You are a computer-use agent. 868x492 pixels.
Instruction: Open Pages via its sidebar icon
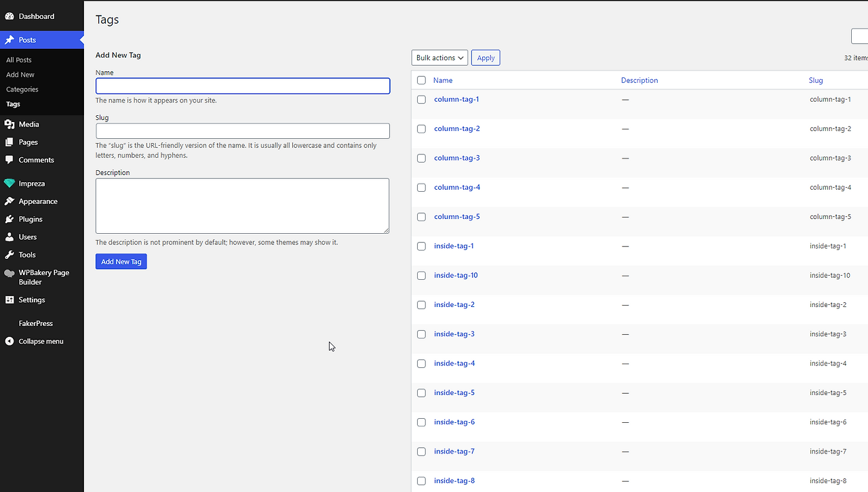coord(9,142)
